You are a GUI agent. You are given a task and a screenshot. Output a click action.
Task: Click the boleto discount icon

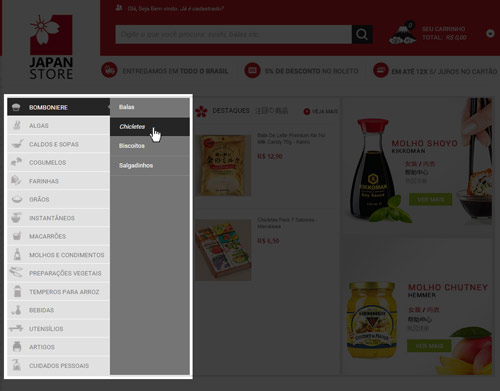point(252,70)
